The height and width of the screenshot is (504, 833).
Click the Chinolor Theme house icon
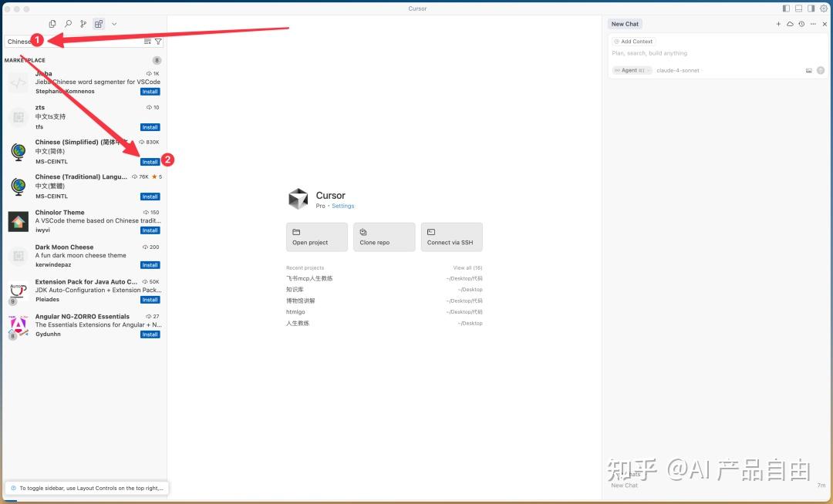coord(18,221)
